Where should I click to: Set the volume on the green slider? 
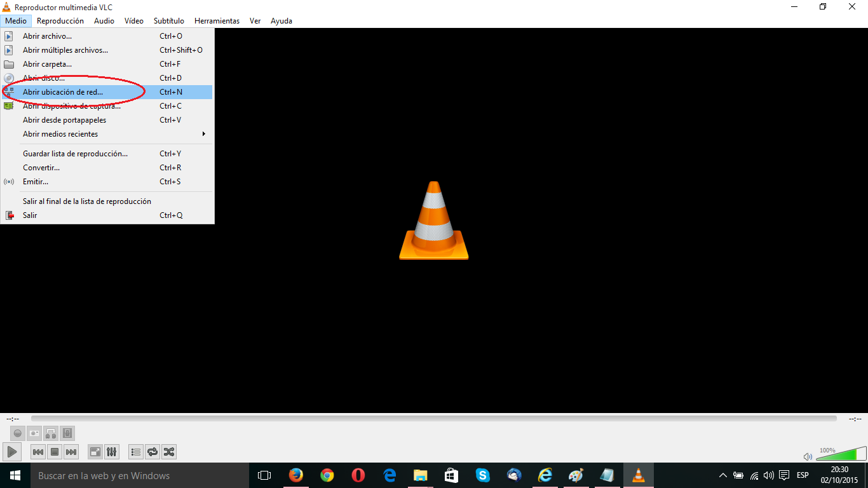pos(841,454)
